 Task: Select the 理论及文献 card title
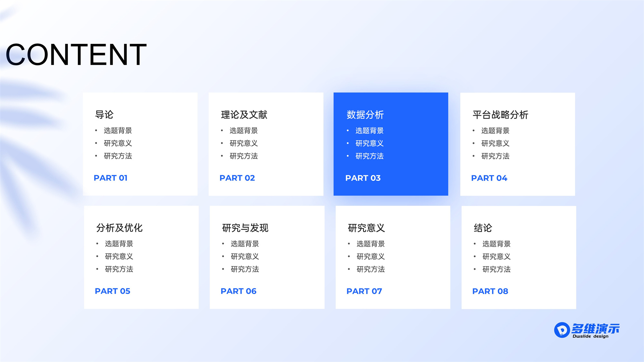(x=244, y=115)
